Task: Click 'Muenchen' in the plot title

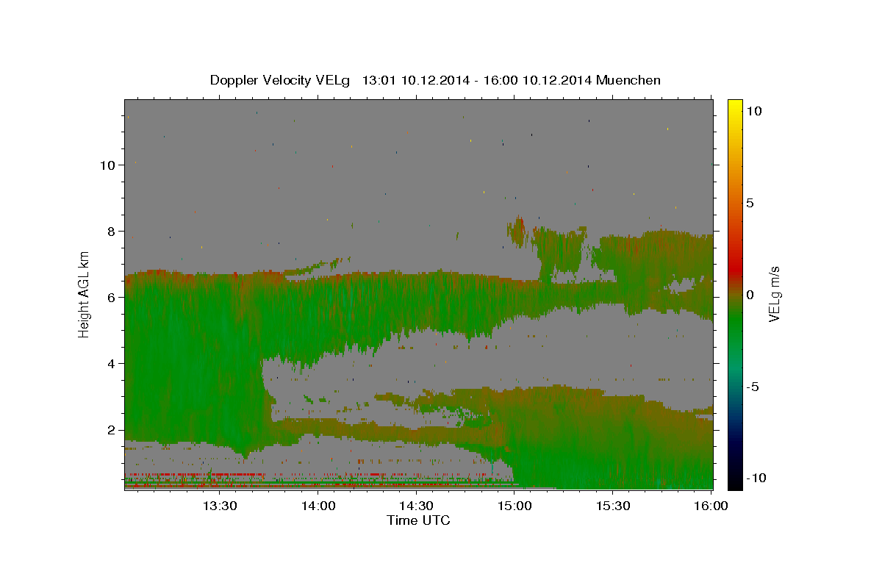Action: pos(628,80)
